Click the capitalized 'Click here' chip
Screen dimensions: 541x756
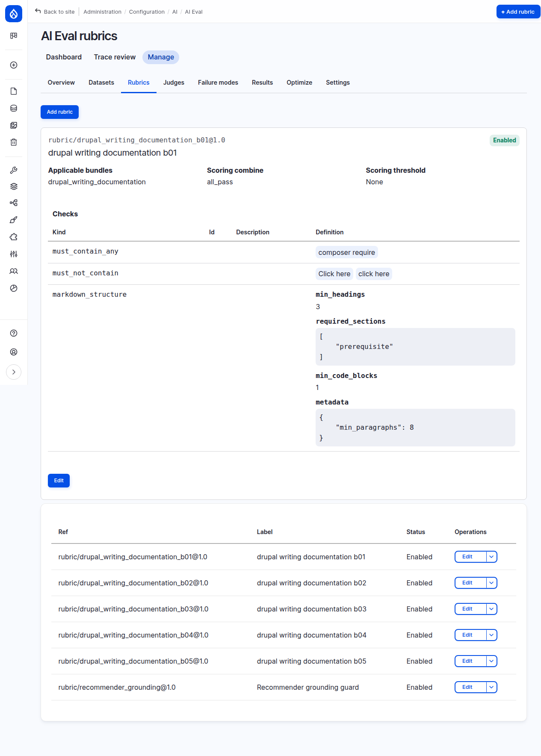334,274
